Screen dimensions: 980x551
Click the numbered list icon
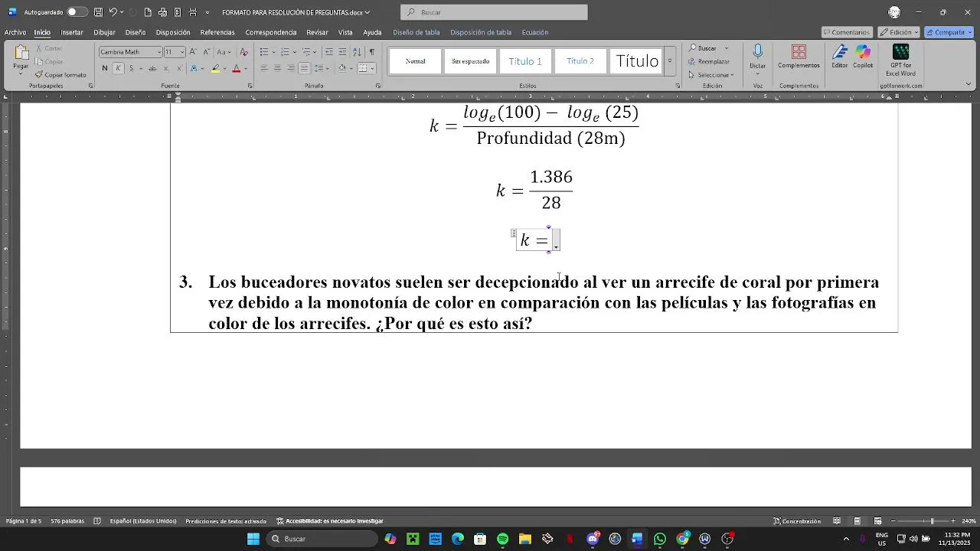285,52
